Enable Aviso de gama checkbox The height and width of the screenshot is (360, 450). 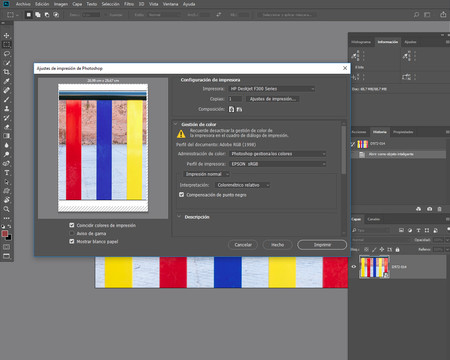click(72, 233)
